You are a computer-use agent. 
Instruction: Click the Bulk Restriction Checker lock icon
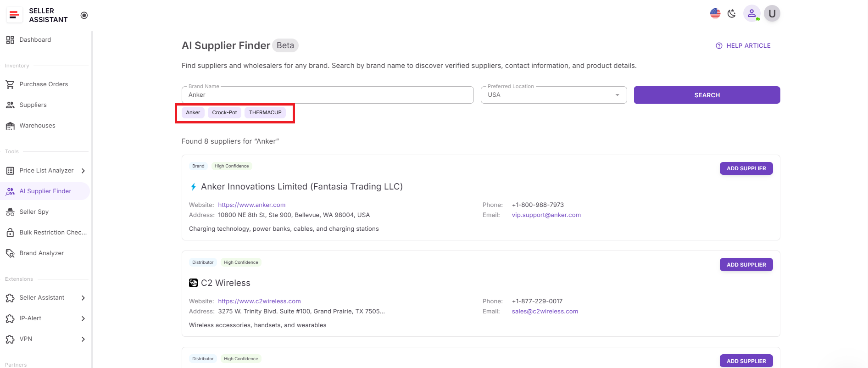[x=10, y=233]
